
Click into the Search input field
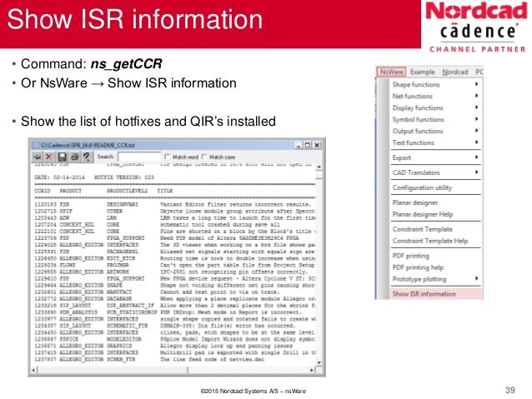coord(139,157)
